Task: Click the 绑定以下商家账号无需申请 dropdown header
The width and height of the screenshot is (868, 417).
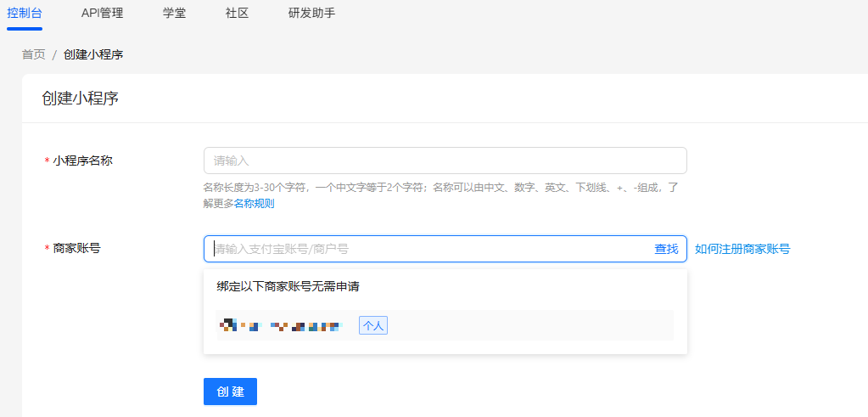Action: pos(288,286)
